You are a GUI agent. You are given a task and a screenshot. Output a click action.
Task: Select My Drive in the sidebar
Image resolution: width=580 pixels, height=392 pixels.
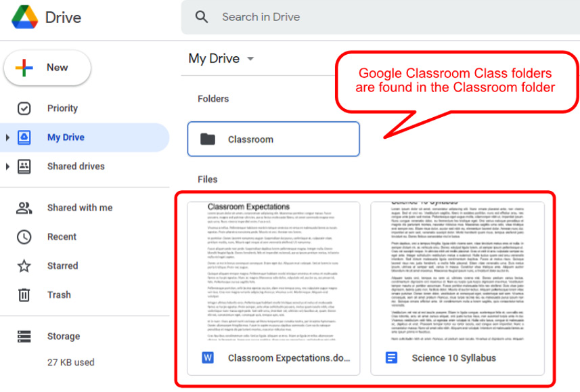85,137
